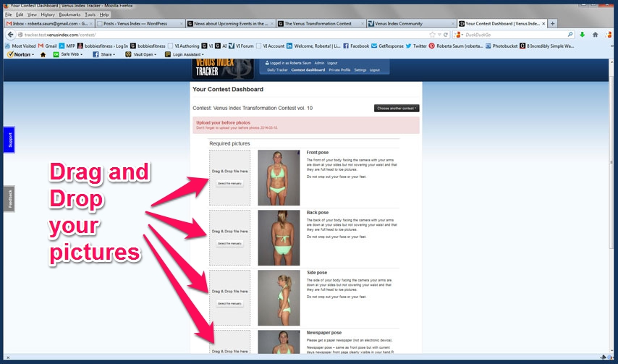Open the 8 Incredibly Simple Wa... bookmark
The image size is (618, 364).
[547, 46]
